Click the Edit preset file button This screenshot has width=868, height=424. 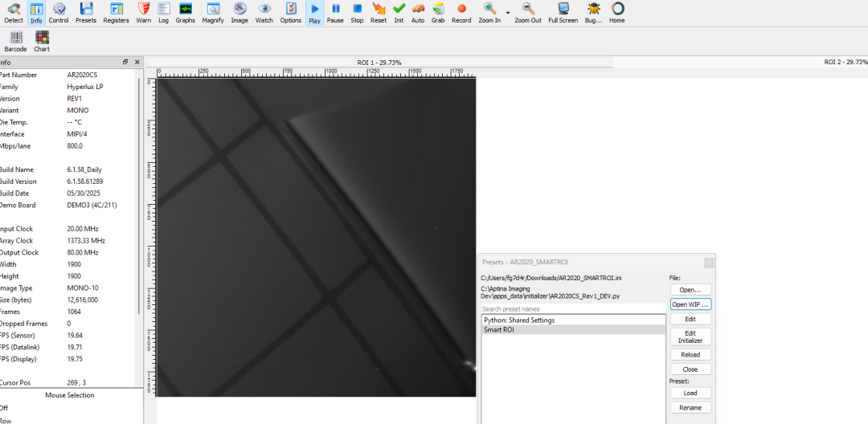[690, 320]
